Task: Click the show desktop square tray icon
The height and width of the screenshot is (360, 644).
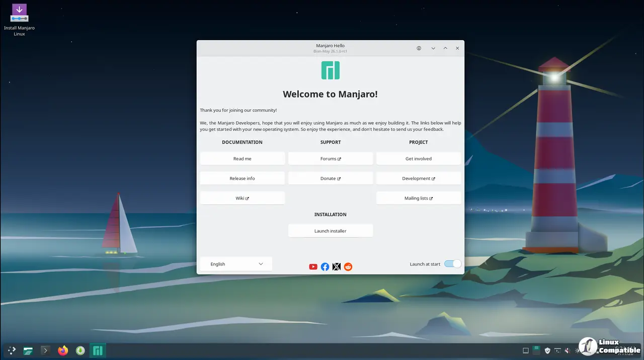Action: 526,350
